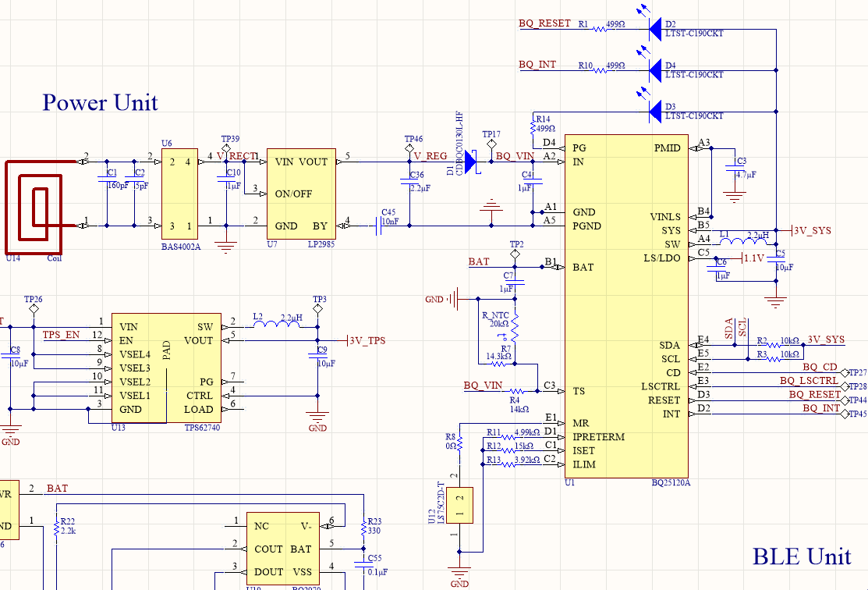Select test point TP39 diamond
Viewport: 868px width, 590px height.
[226, 149]
